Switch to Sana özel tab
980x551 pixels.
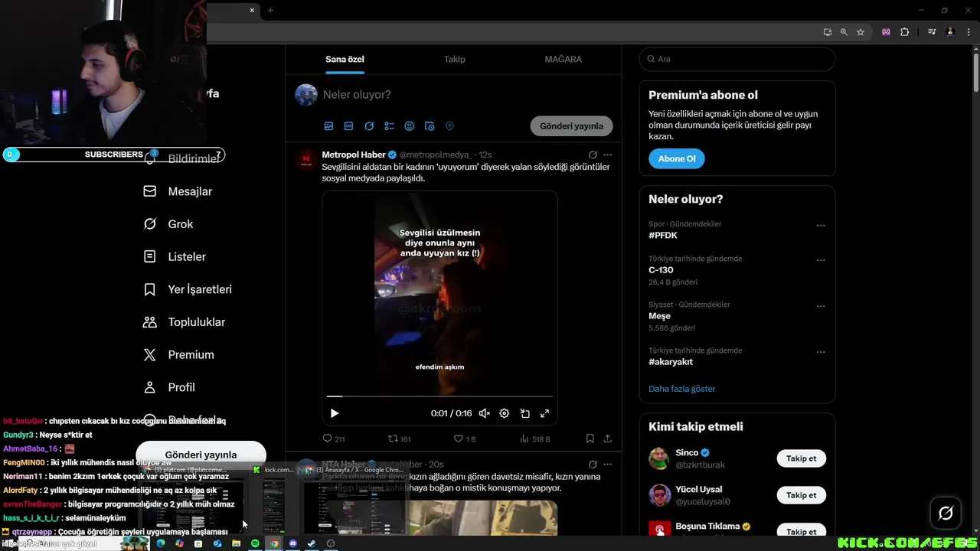345,59
